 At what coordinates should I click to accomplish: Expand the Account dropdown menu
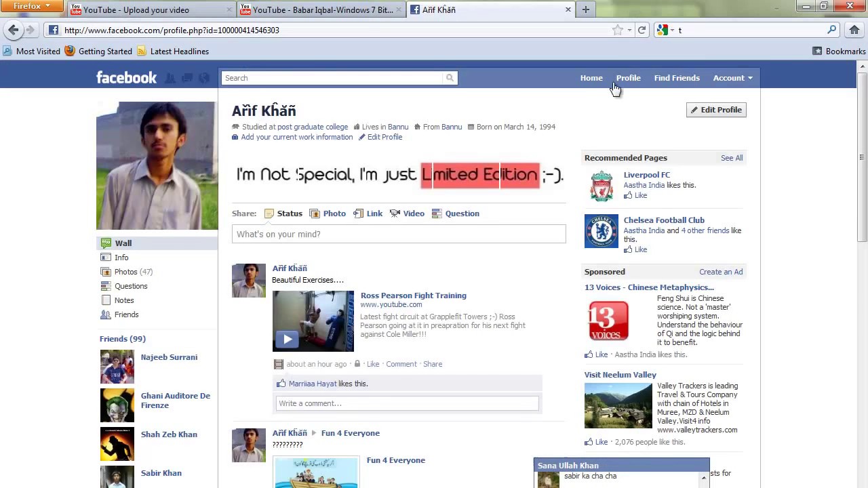click(732, 78)
